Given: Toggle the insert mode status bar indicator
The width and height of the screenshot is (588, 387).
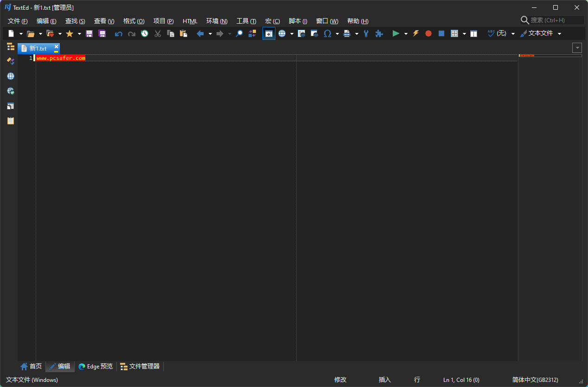Looking at the screenshot, I should (x=384, y=380).
